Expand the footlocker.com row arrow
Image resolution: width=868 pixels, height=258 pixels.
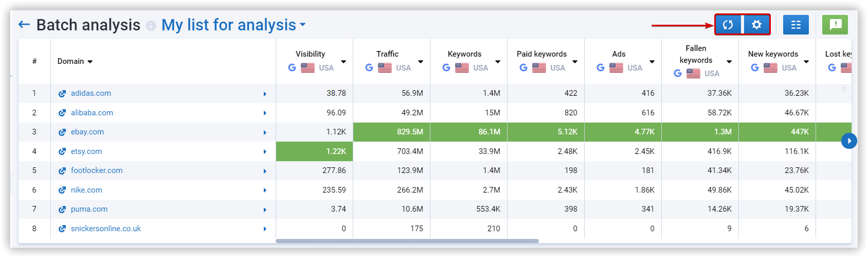[265, 171]
